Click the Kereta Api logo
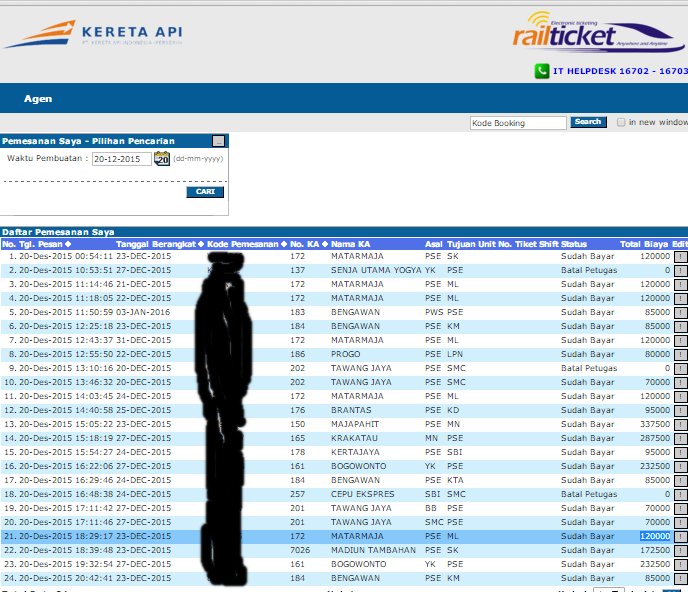 pyautogui.click(x=93, y=33)
